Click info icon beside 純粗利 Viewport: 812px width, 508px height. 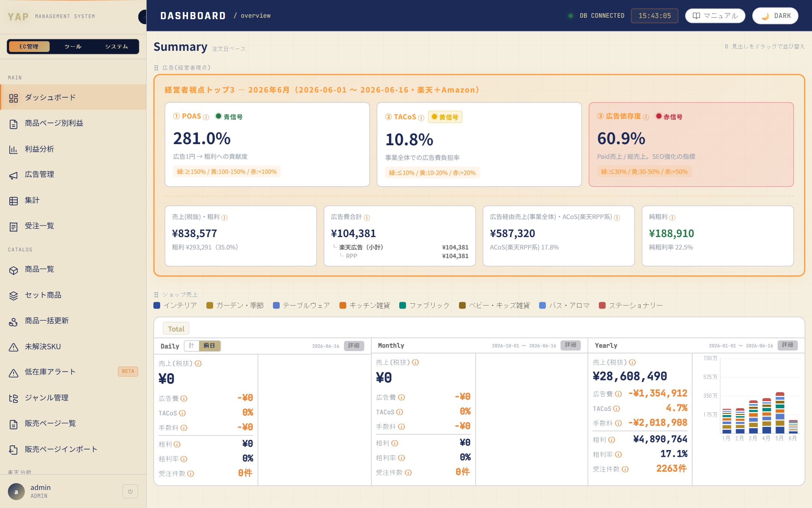(x=673, y=217)
